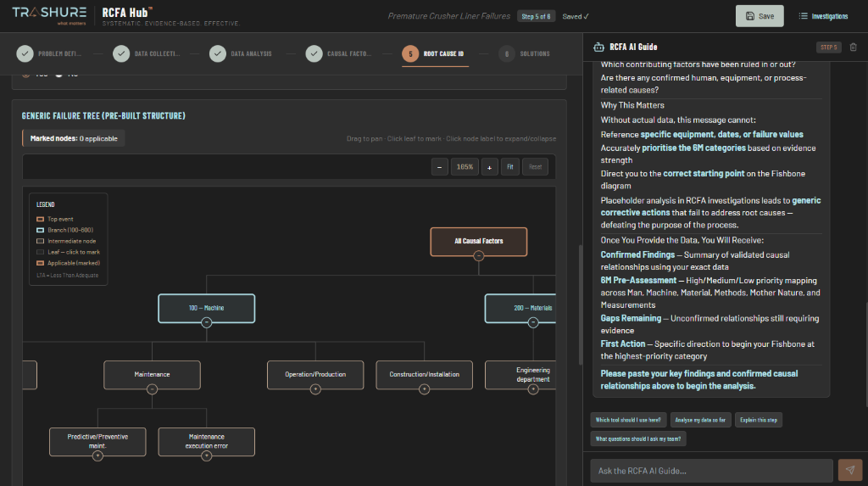This screenshot has width=868, height=486.
Task: Click the robot icon in AI Guide header
Action: 598,47
